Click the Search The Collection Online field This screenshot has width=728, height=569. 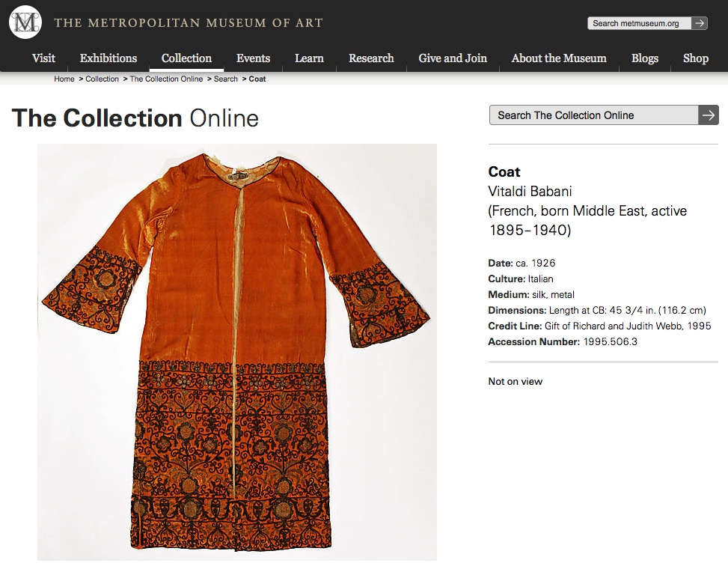coord(594,115)
